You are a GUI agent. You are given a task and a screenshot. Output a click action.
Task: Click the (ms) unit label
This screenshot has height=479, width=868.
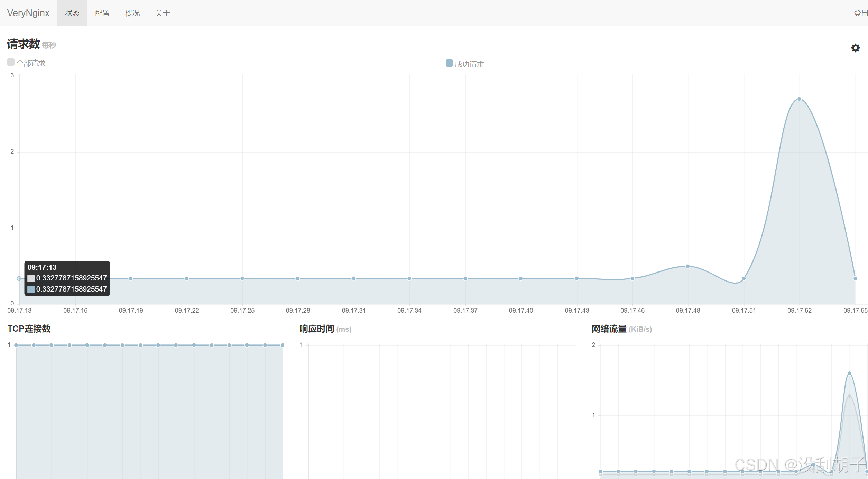pyautogui.click(x=344, y=329)
